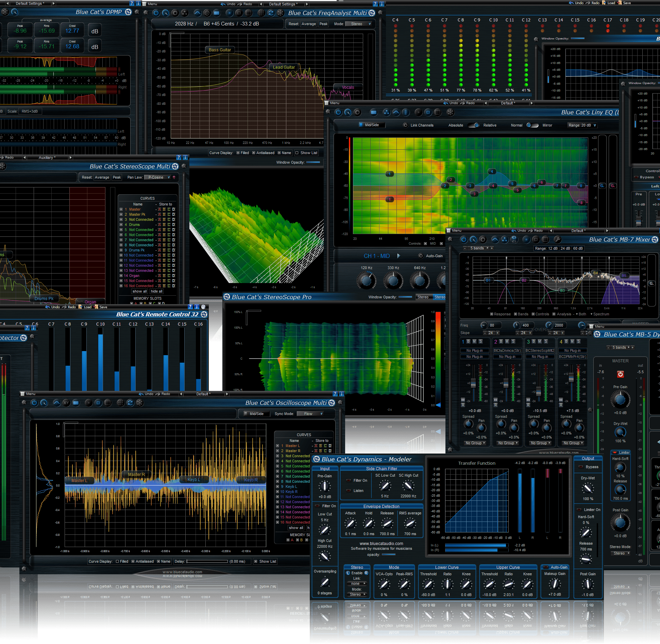Click Undo in FreqAnalyst Multi toolbar
Viewport: 660px width, 644px height.
point(228,4)
